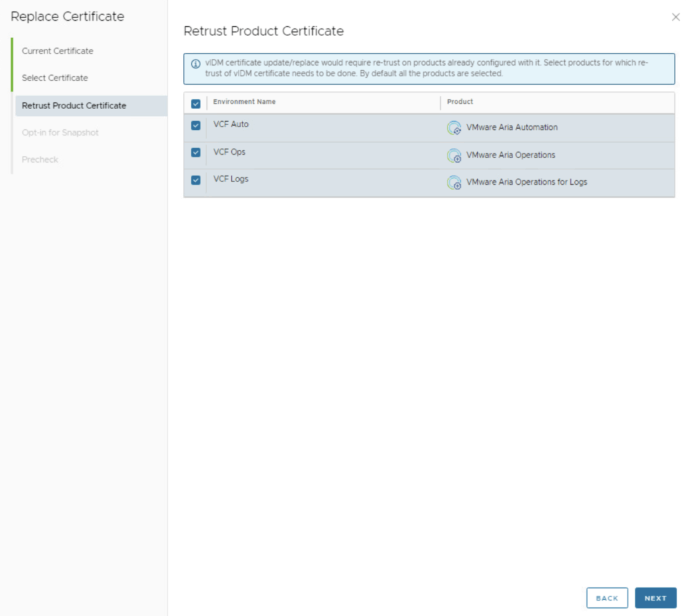This screenshot has width=686, height=616.
Task: Click the Aria Operations for Logs icon
Action: pos(454,183)
